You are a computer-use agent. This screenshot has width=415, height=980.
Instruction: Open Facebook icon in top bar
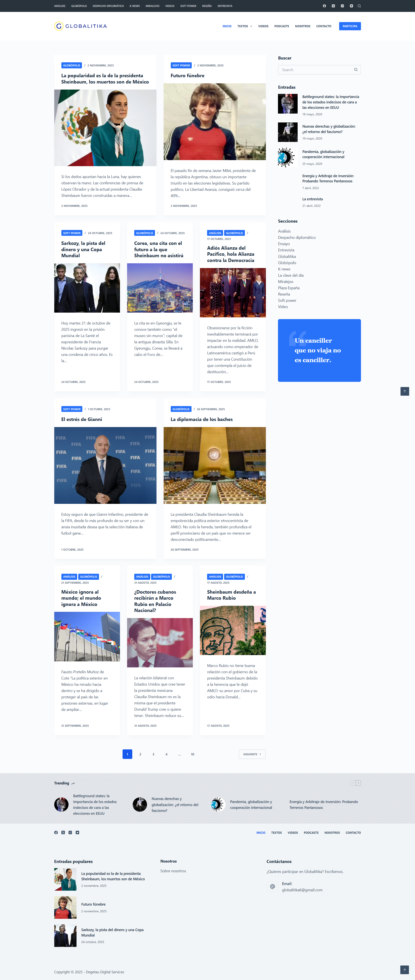click(324, 6)
